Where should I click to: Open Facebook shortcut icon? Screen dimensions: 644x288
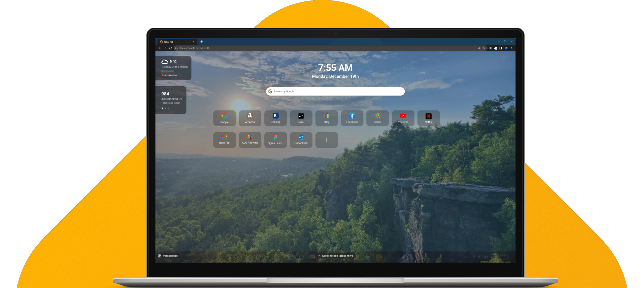pos(352,116)
